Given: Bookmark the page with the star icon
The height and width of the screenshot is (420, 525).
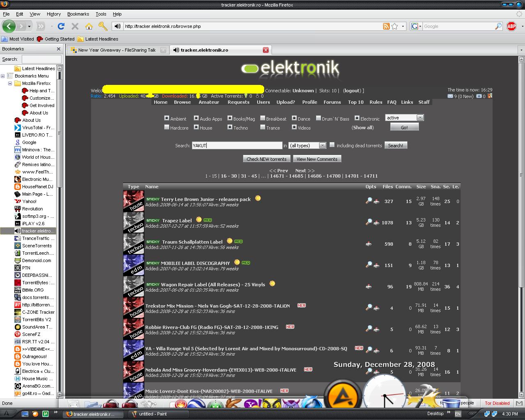Looking at the screenshot, I should click(x=395, y=26).
